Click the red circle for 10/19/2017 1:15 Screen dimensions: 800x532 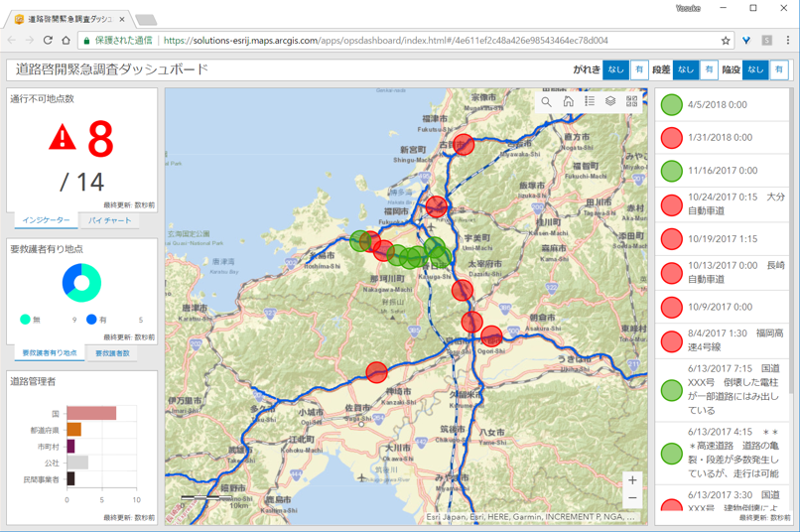tap(671, 239)
